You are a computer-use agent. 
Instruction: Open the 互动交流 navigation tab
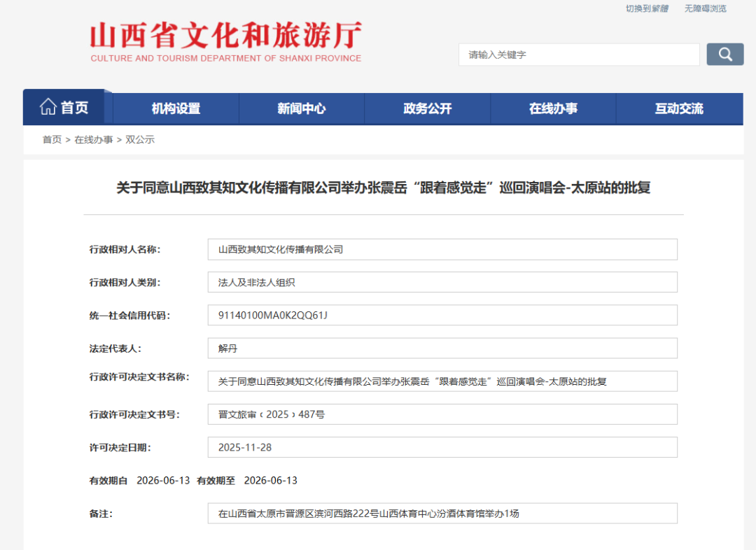point(679,108)
